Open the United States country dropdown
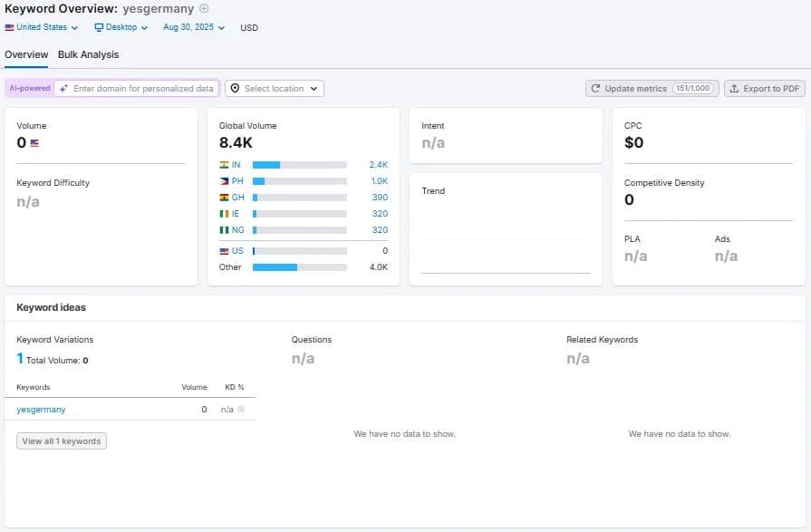The image size is (811, 532). (x=42, y=27)
